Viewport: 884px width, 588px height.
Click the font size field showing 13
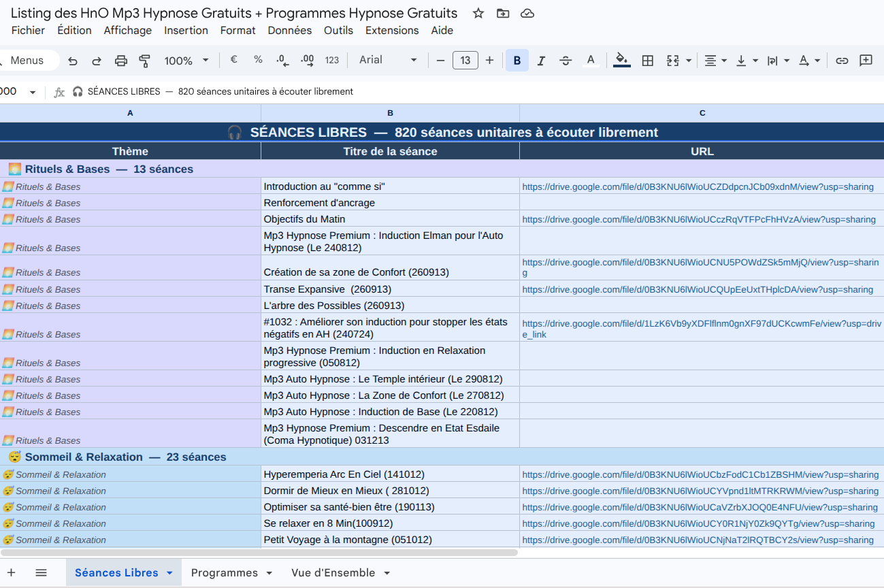pyautogui.click(x=465, y=61)
